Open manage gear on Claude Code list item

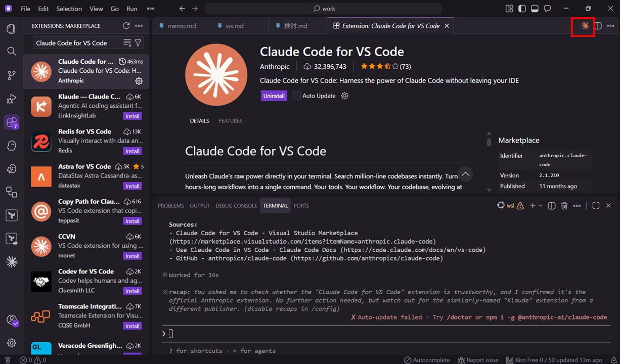tap(139, 81)
